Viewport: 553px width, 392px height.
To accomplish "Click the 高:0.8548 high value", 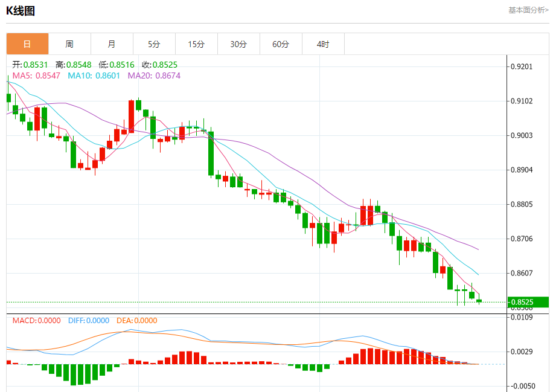I will 74,65.
